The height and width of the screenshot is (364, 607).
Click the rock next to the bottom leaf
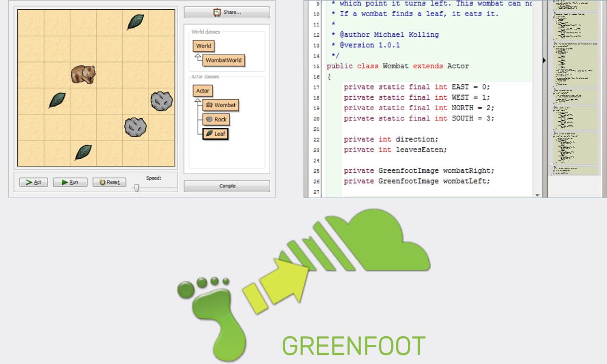point(136,126)
